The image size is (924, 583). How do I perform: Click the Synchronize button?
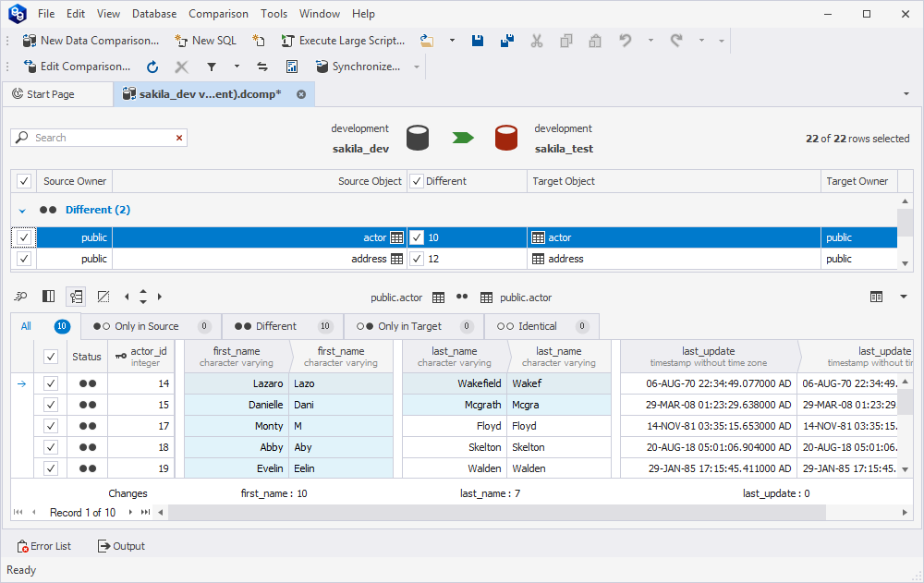tap(359, 67)
